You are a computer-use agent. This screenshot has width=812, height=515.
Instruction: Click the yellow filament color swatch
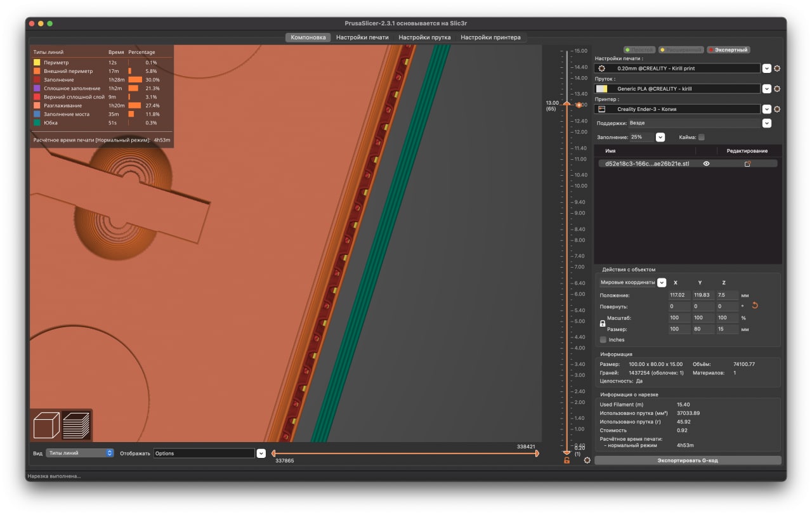point(602,89)
